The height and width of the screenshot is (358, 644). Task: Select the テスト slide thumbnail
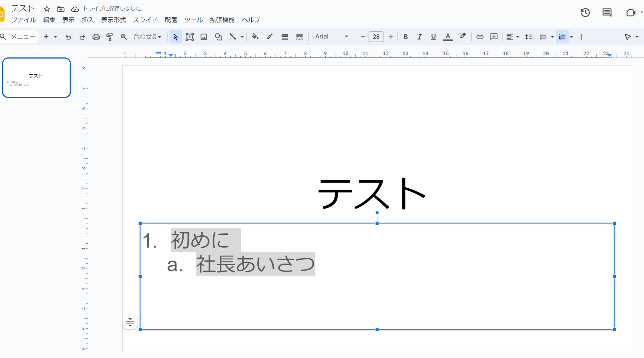click(x=36, y=78)
